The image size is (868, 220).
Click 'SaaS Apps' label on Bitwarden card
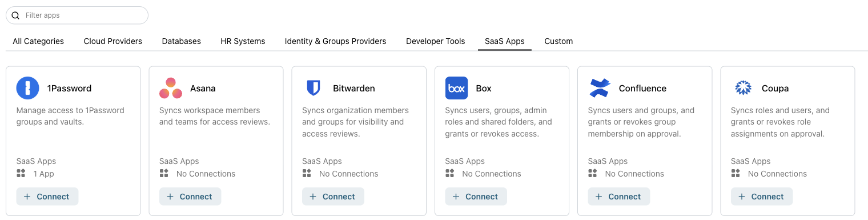[322, 161]
